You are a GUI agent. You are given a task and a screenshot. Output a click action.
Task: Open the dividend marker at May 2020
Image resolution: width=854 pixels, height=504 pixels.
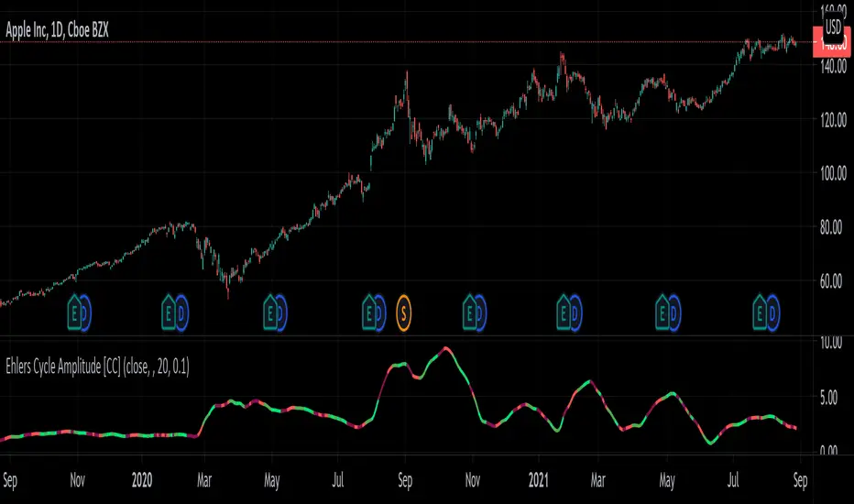[x=281, y=312]
